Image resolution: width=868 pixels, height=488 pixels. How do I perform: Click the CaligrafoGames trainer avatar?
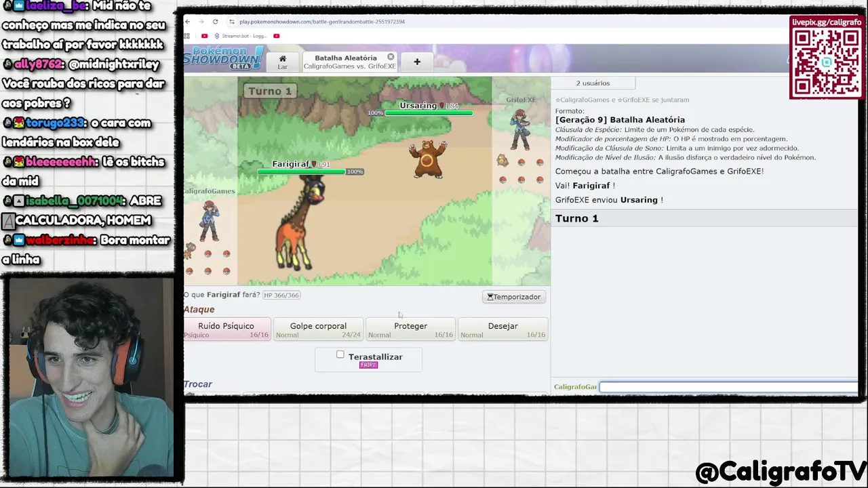coord(210,220)
